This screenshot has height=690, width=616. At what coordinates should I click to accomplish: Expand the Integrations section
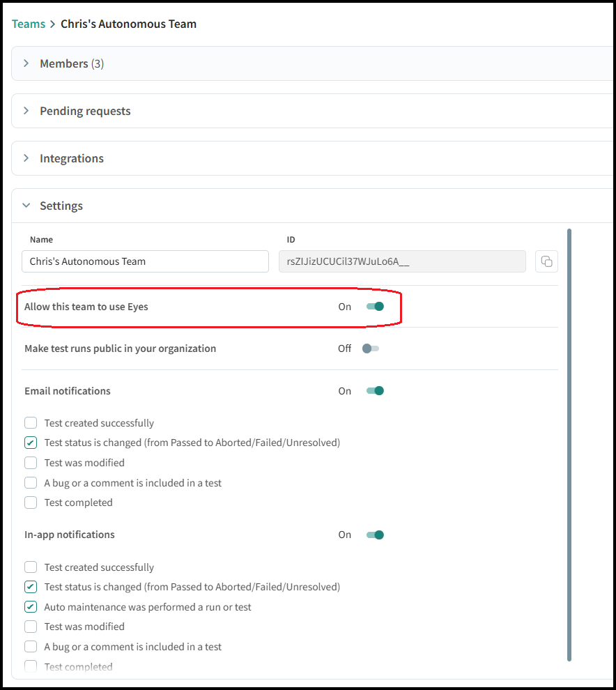click(x=26, y=158)
